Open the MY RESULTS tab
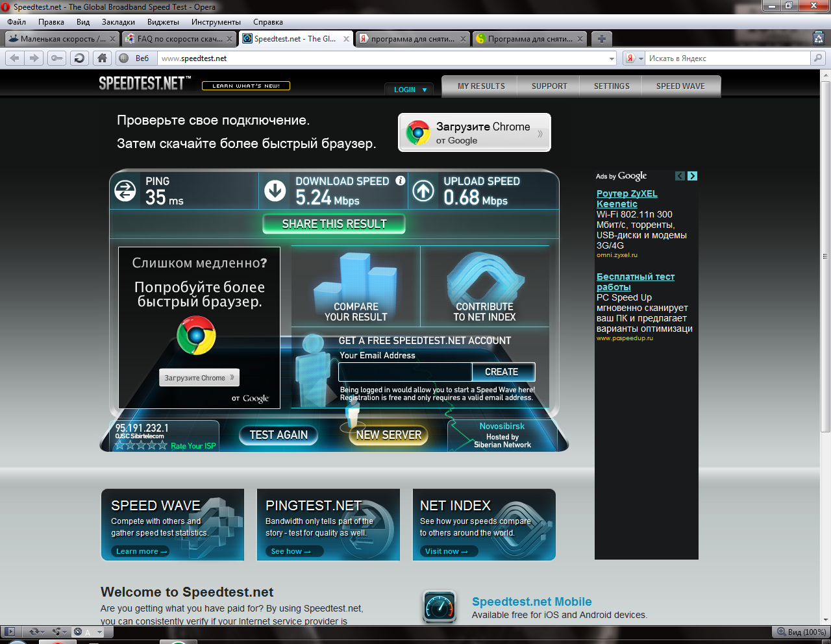831x644 pixels. pos(481,86)
